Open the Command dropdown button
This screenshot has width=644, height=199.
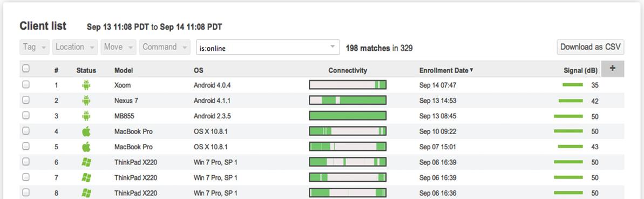[x=165, y=47]
